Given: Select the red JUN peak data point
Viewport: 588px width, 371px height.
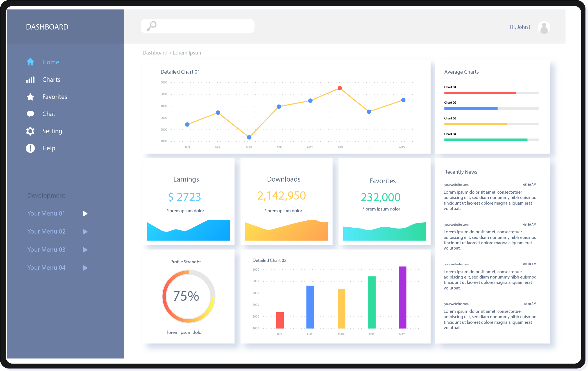Looking at the screenshot, I should click(340, 88).
